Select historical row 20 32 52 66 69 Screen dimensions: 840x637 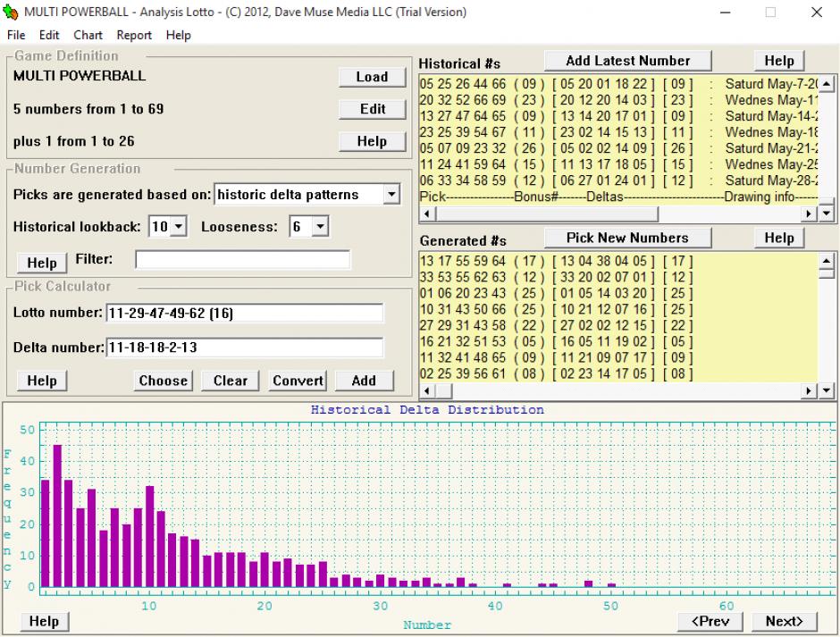(x=618, y=100)
